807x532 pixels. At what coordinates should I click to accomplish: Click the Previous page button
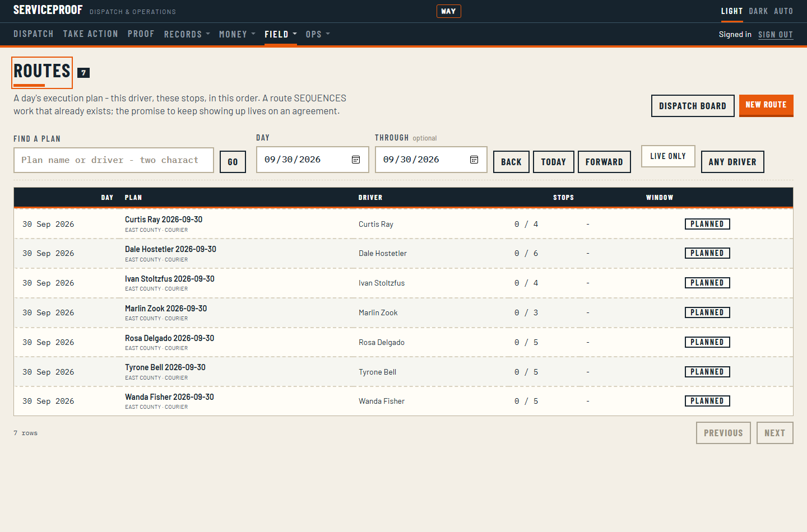(723, 433)
